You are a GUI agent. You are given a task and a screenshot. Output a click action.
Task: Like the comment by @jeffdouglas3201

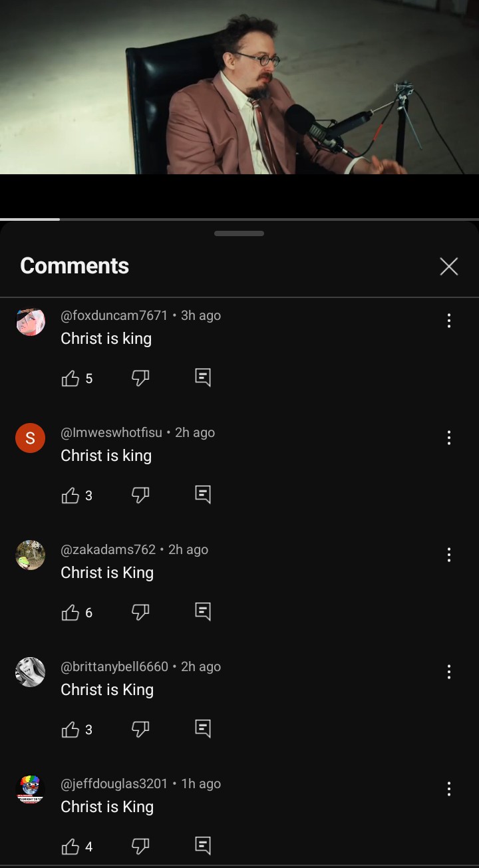(70, 847)
